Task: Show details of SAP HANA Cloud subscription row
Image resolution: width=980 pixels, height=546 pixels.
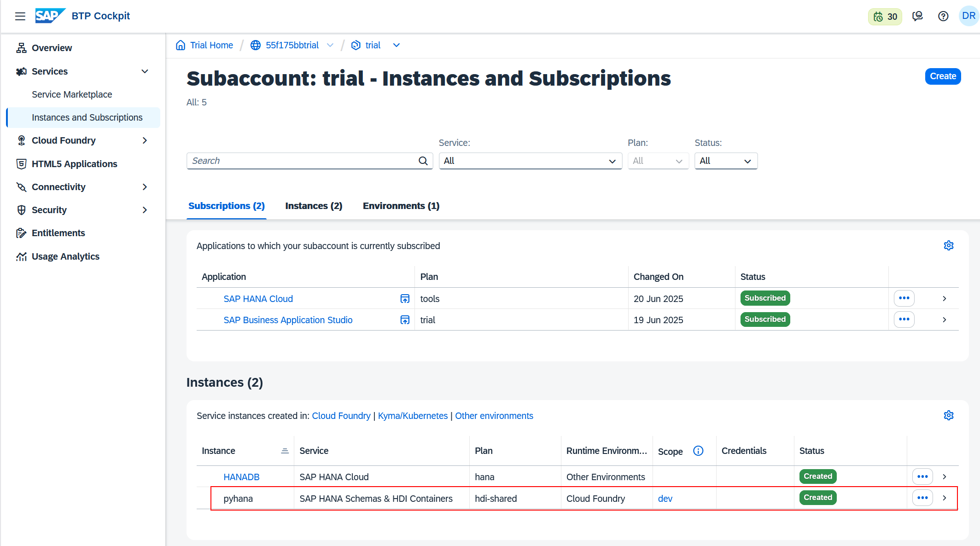Action: pyautogui.click(x=945, y=298)
